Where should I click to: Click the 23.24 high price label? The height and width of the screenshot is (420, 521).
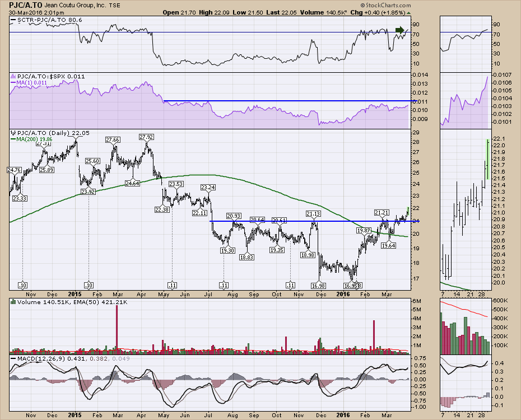[208, 187]
